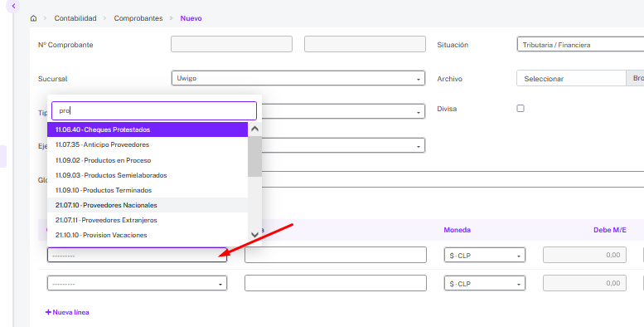The height and width of the screenshot is (327, 644).
Task: Choose 11.09.03 - Productos Semielaborados
Action: 148,175
